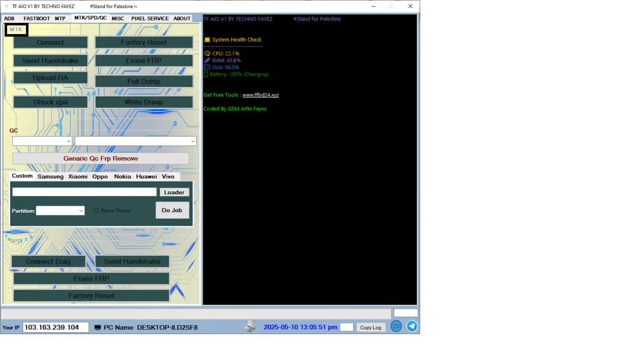This screenshot has width=644, height=355.
Task: Click the Do Job button
Action: (x=172, y=210)
